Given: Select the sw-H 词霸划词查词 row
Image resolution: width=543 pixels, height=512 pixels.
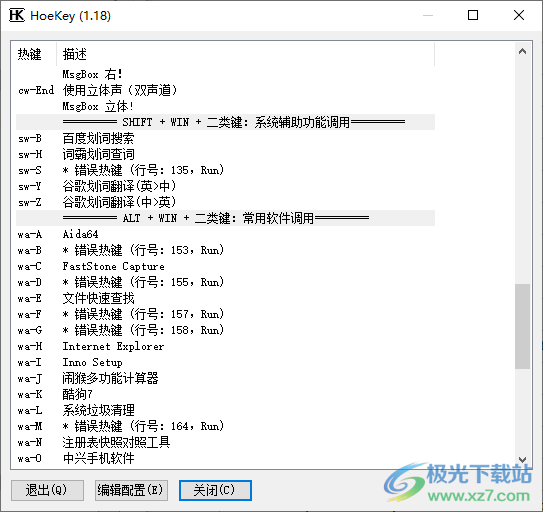Looking at the screenshot, I should [x=225, y=154].
